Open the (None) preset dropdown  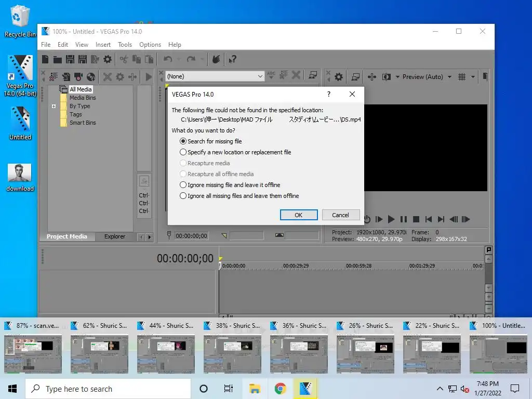click(x=215, y=76)
